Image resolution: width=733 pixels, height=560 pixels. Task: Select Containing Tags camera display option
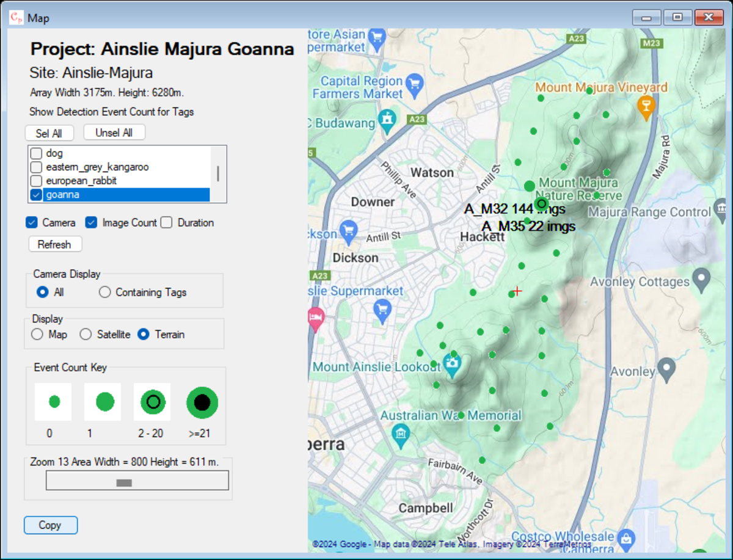tap(104, 292)
